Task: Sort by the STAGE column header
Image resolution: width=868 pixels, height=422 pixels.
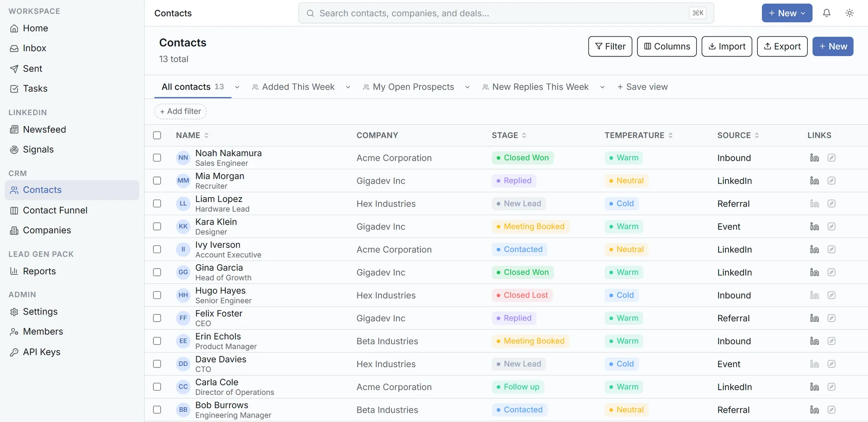Action: tap(509, 136)
